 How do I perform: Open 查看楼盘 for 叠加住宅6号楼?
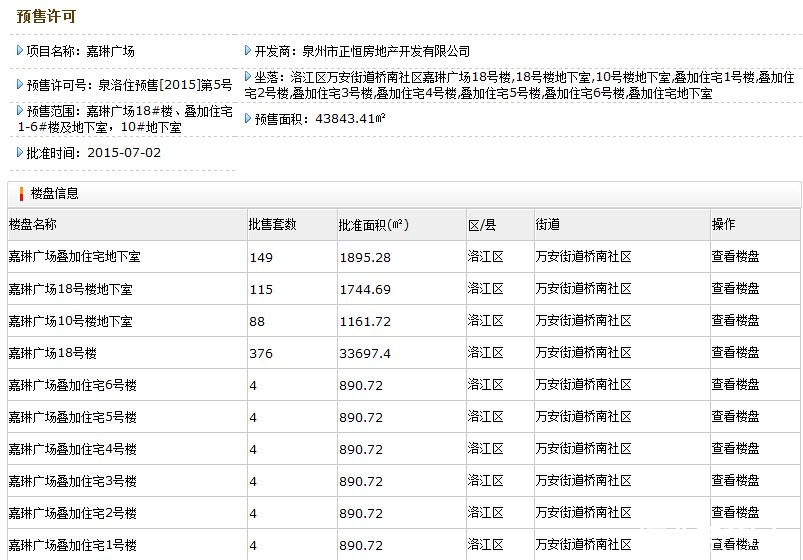735,384
